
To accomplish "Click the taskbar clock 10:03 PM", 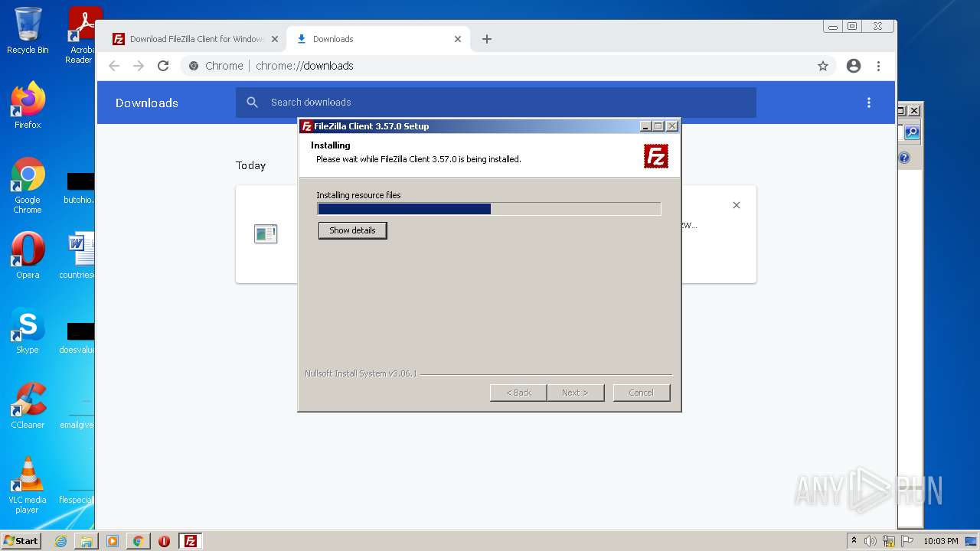I will pyautogui.click(x=941, y=541).
